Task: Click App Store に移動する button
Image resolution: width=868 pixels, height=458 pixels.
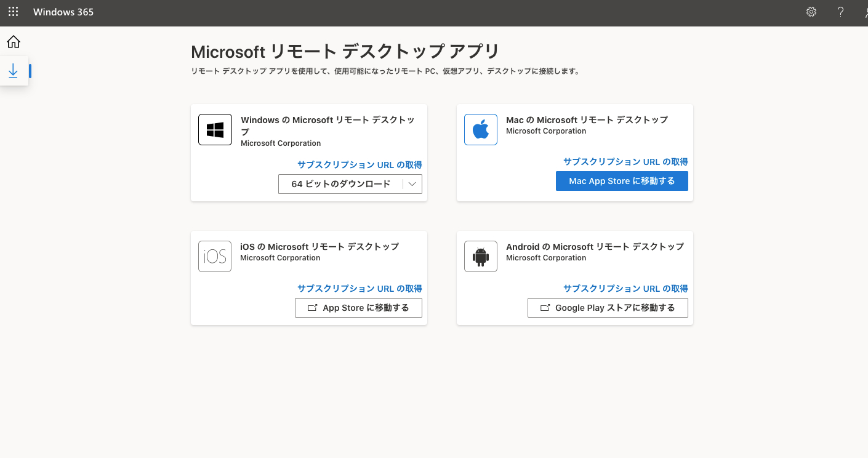Action: click(x=358, y=308)
